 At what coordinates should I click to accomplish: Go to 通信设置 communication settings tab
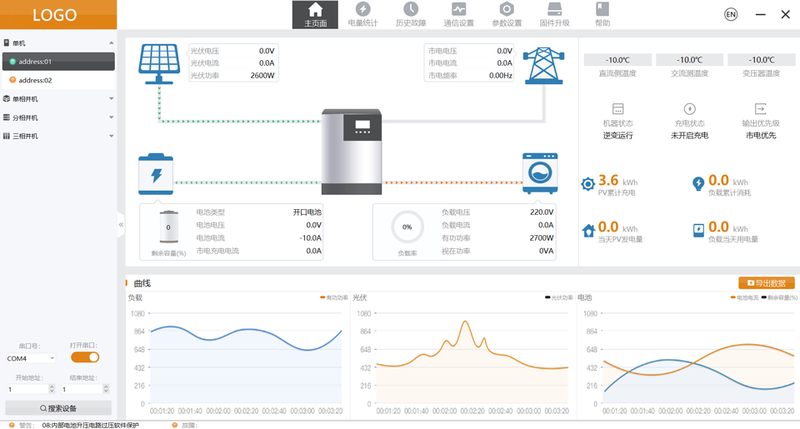458,15
